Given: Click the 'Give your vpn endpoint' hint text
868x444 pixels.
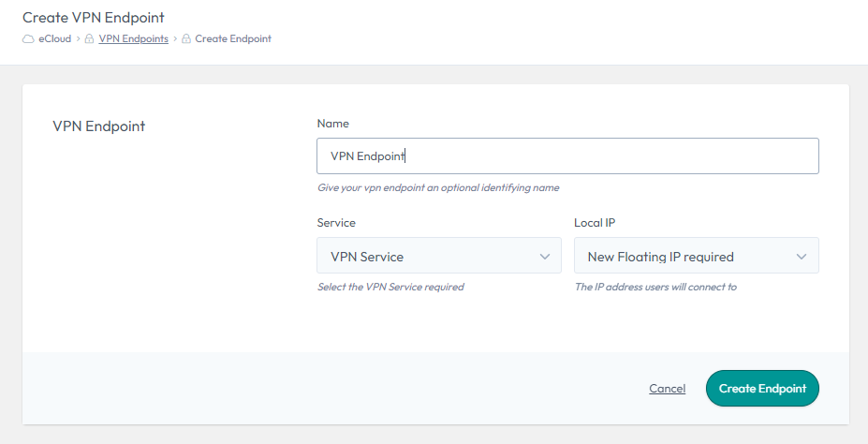Looking at the screenshot, I should 438,187.
